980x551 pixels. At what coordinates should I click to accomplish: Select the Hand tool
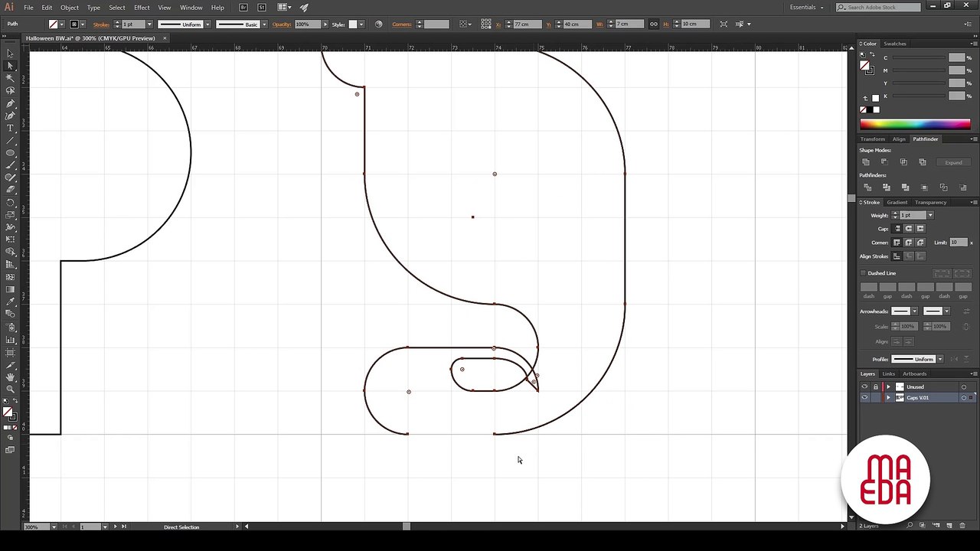tap(10, 377)
